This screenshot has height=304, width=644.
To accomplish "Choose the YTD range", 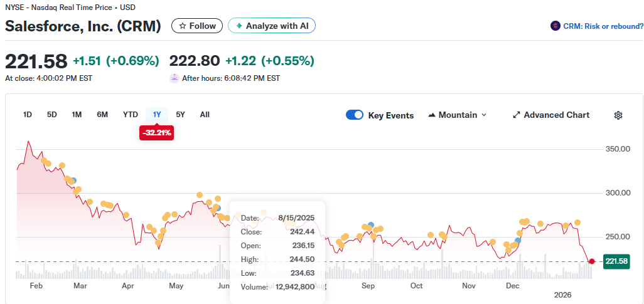I will tap(131, 115).
